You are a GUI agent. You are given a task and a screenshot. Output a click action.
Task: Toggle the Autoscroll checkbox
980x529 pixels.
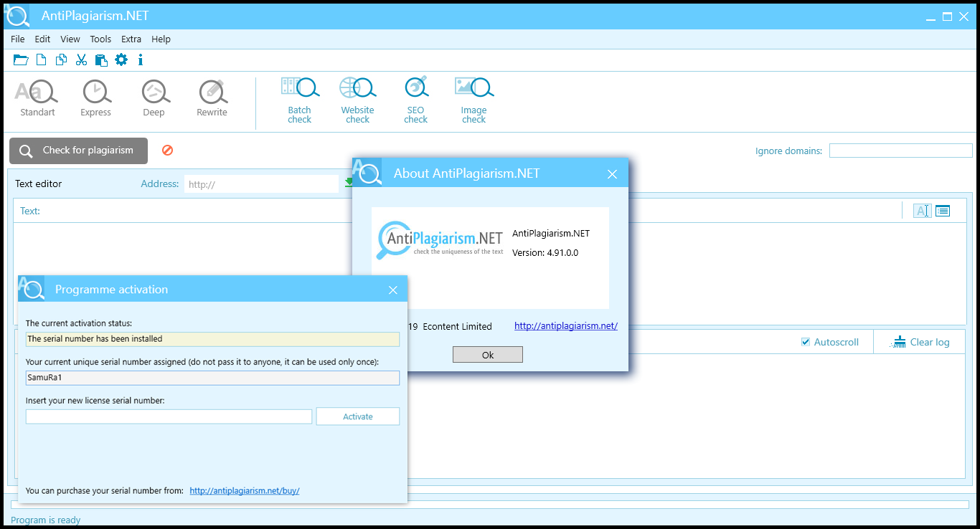pos(806,342)
